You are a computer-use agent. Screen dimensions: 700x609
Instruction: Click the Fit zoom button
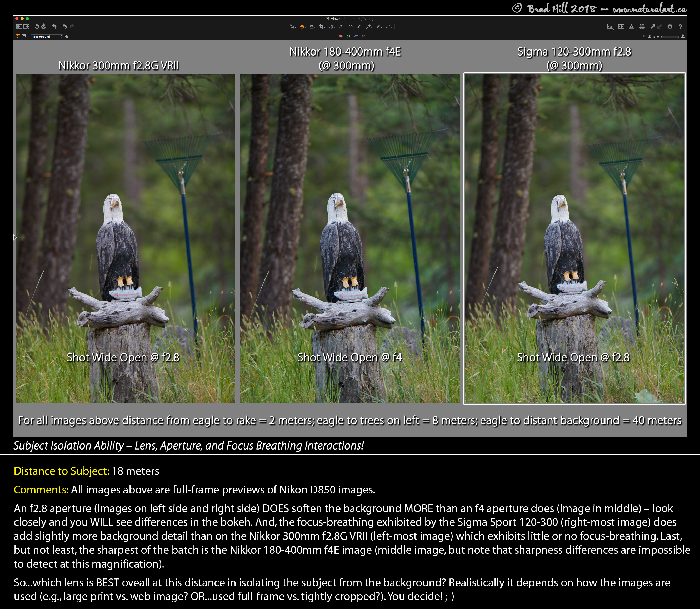(645, 37)
